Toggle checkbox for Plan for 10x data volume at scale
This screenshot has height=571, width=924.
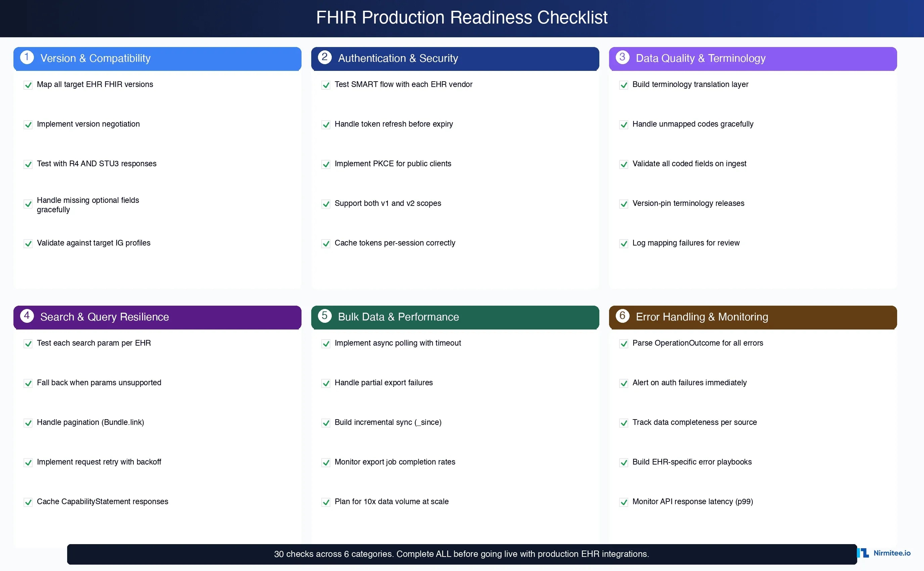pos(326,502)
